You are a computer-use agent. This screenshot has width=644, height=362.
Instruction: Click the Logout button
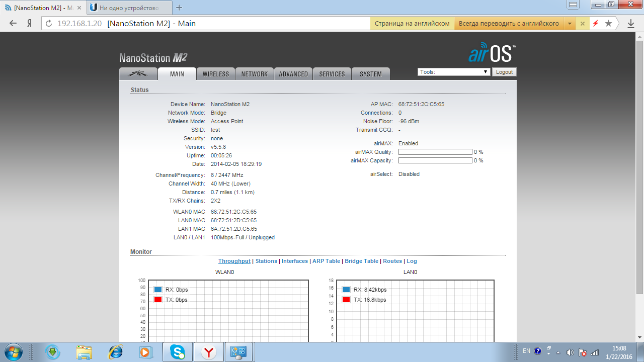click(x=504, y=72)
